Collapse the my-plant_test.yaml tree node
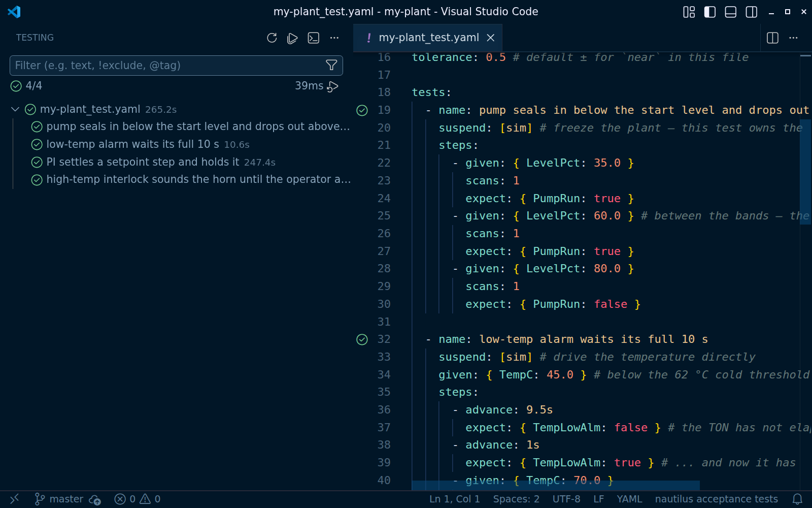This screenshot has width=812, height=508. [x=15, y=109]
